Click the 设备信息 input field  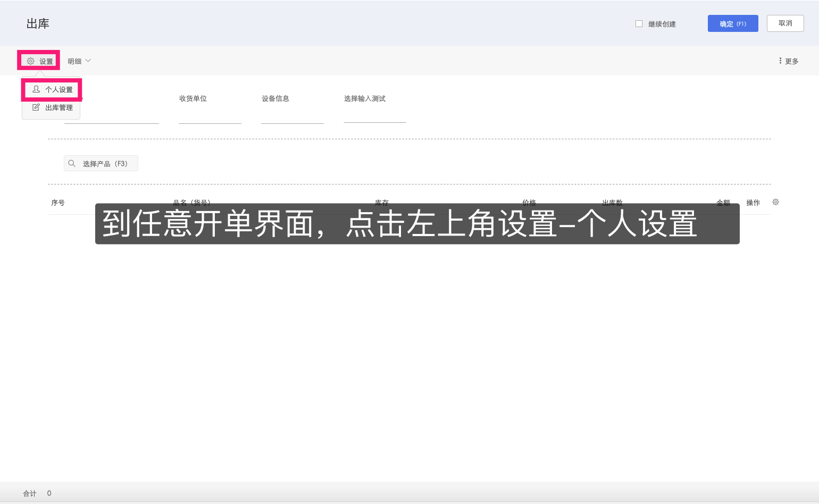[x=292, y=120]
